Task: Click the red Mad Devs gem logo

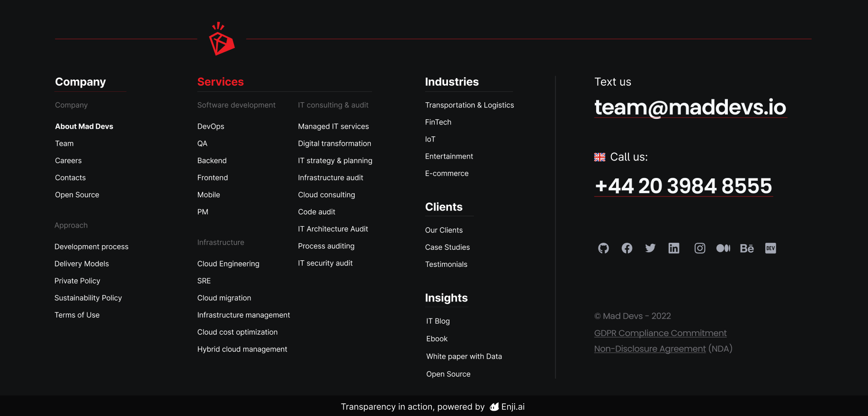Action: (x=221, y=39)
